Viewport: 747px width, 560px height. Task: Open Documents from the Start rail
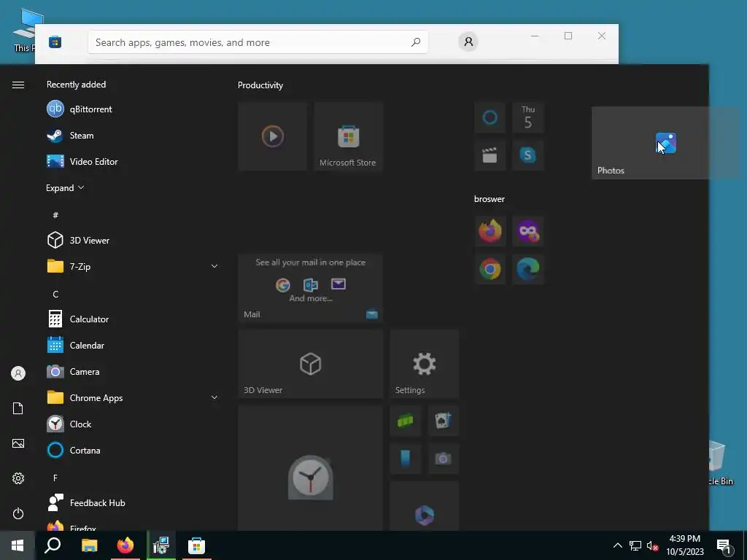18,408
